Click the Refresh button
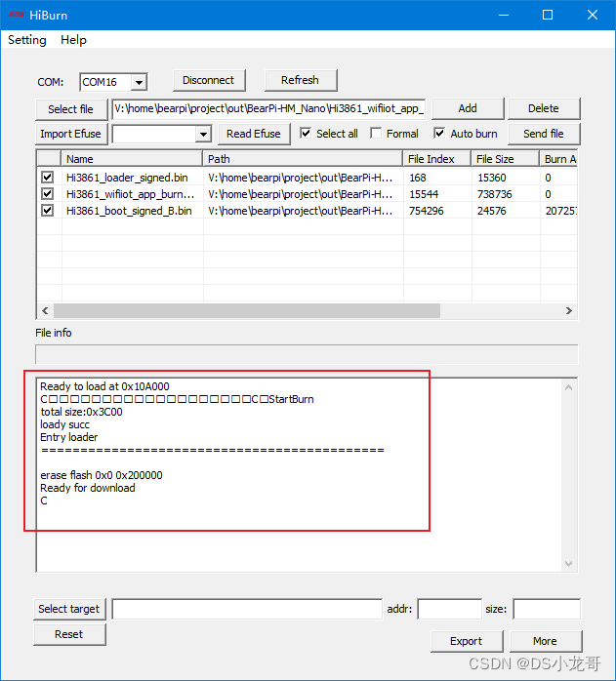This screenshot has width=616, height=681. 301,80
